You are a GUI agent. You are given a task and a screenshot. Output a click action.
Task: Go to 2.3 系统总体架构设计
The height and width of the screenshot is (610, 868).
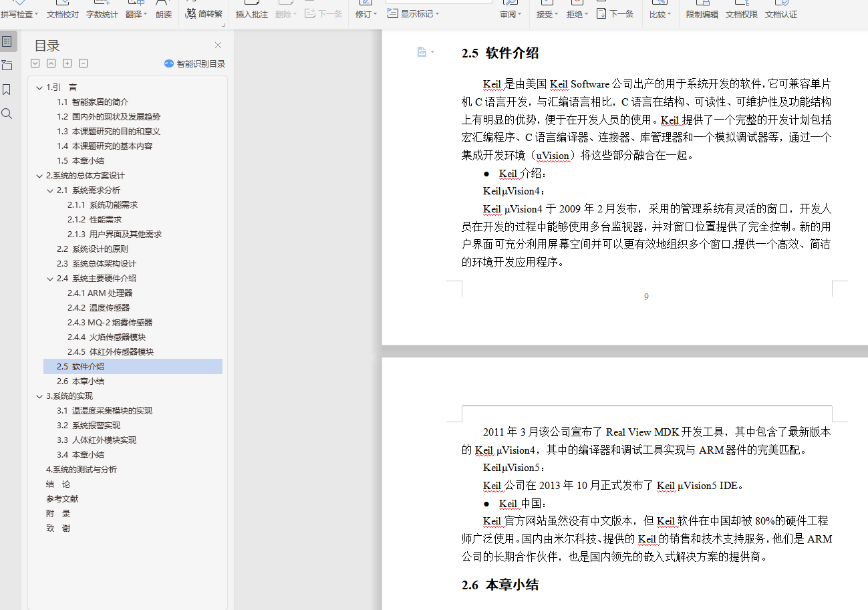coord(96,264)
